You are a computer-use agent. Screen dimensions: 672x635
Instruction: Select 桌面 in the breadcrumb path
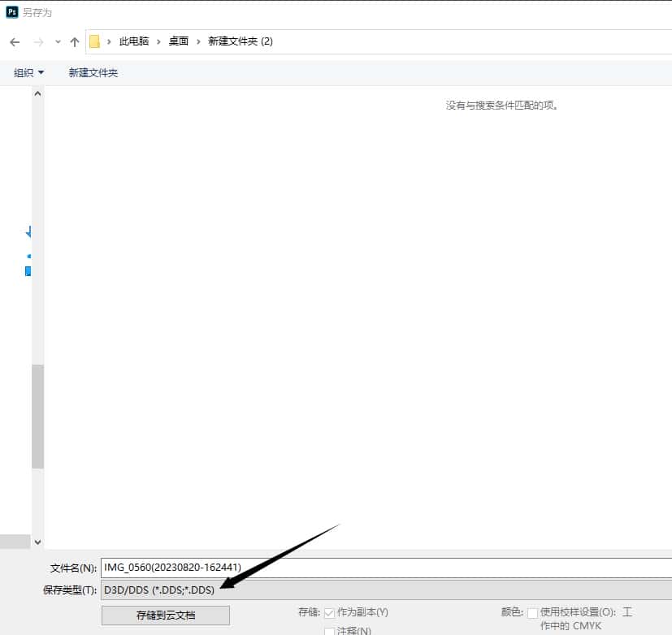click(x=179, y=41)
